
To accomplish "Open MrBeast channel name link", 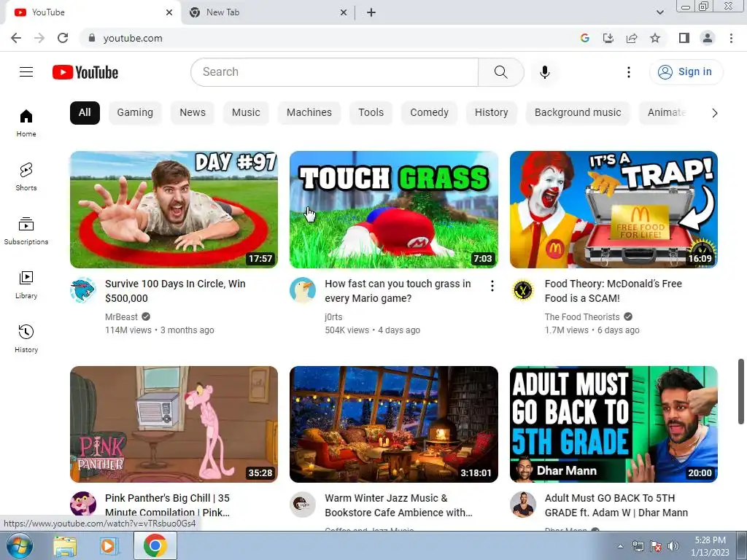I will tap(121, 316).
